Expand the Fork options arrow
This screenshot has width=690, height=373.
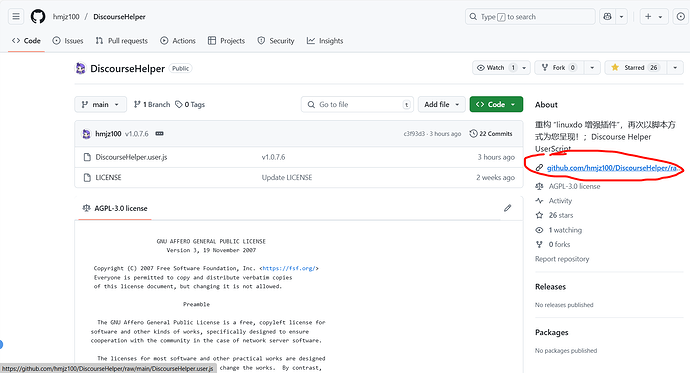[592, 68]
